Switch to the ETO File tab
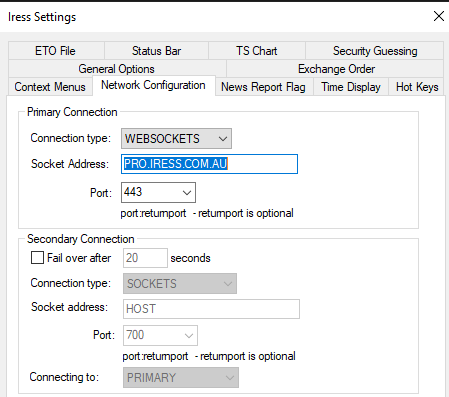The image size is (449, 397). [x=56, y=51]
